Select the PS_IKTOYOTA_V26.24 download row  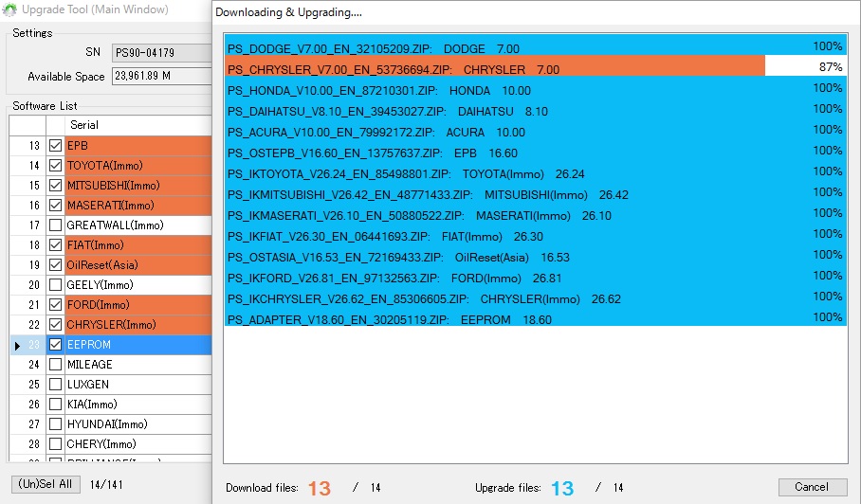pyautogui.click(x=536, y=170)
